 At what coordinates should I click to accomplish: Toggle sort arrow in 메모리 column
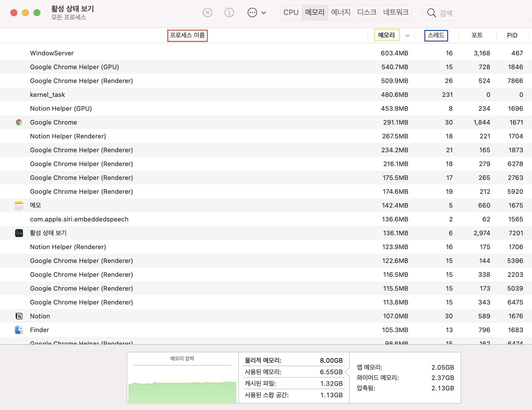tap(408, 35)
